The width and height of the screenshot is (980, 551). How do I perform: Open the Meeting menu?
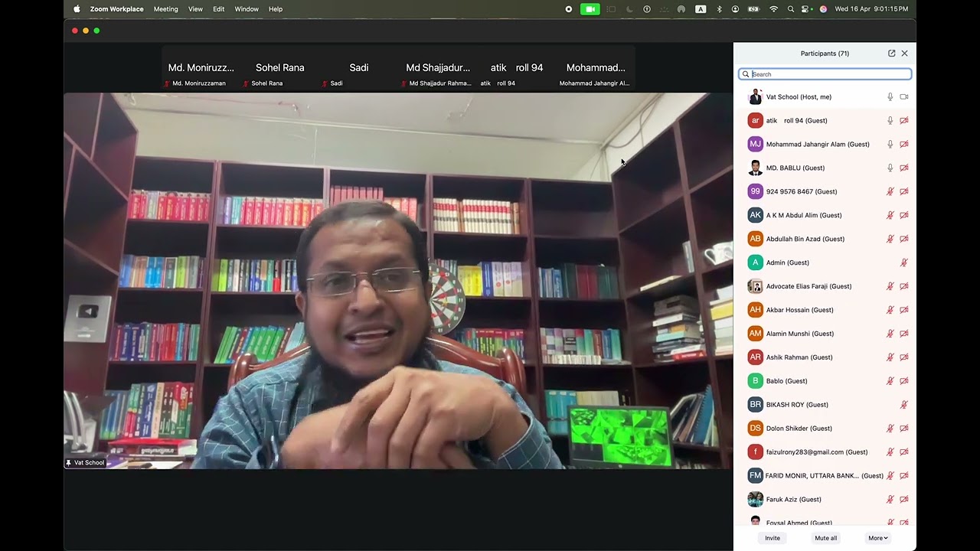coord(165,9)
